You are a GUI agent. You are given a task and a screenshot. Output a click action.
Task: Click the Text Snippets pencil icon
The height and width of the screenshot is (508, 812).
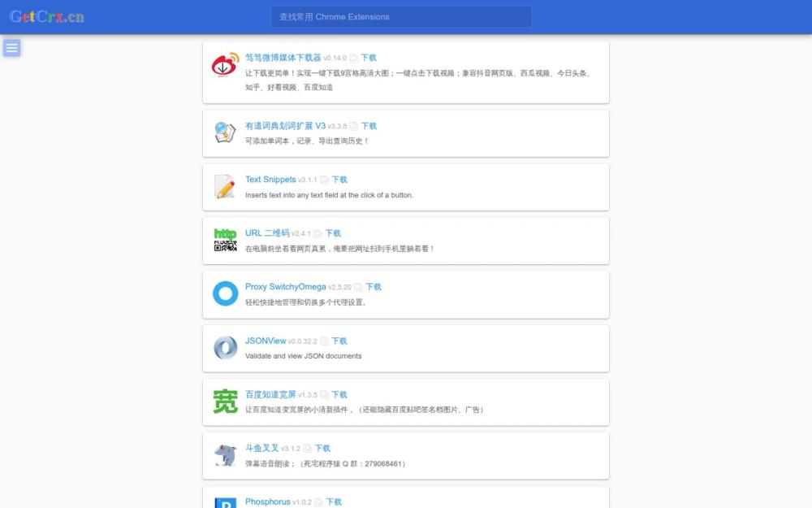coord(223,186)
